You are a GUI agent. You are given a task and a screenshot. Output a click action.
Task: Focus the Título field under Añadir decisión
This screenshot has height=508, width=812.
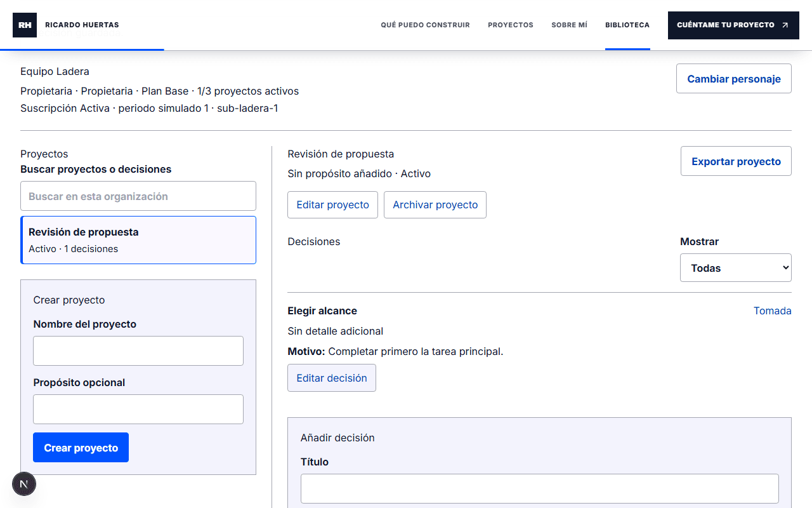point(540,489)
